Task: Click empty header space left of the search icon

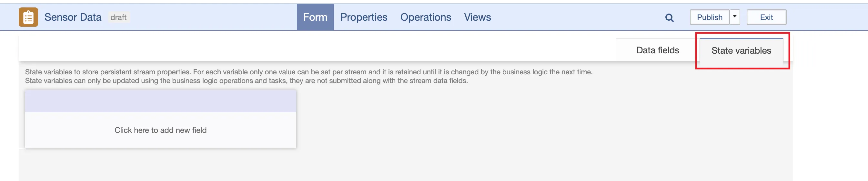Action: (573, 17)
